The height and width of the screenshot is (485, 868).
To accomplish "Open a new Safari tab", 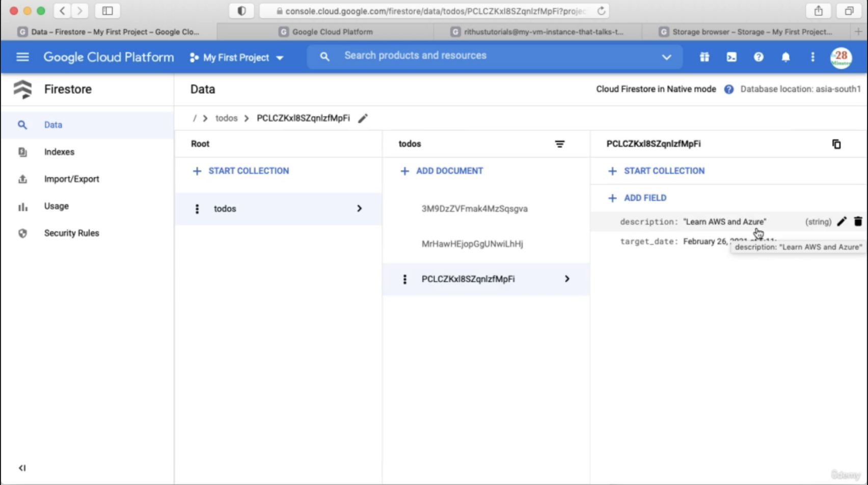I will pos(858,32).
